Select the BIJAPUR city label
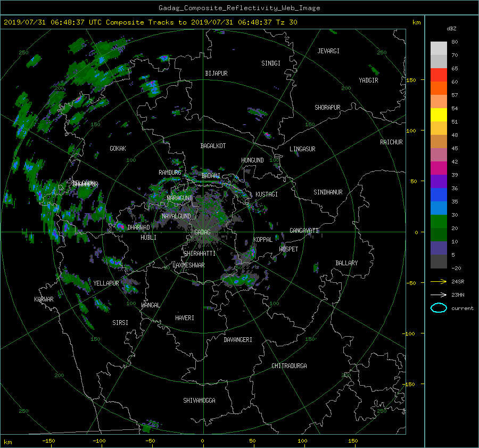 coord(216,74)
